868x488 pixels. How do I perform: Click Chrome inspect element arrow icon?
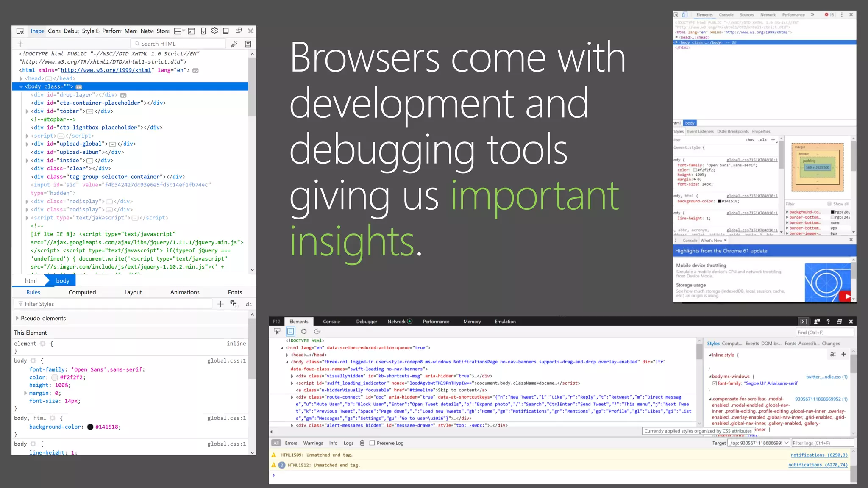pyautogui.click(x=676, y=15)
